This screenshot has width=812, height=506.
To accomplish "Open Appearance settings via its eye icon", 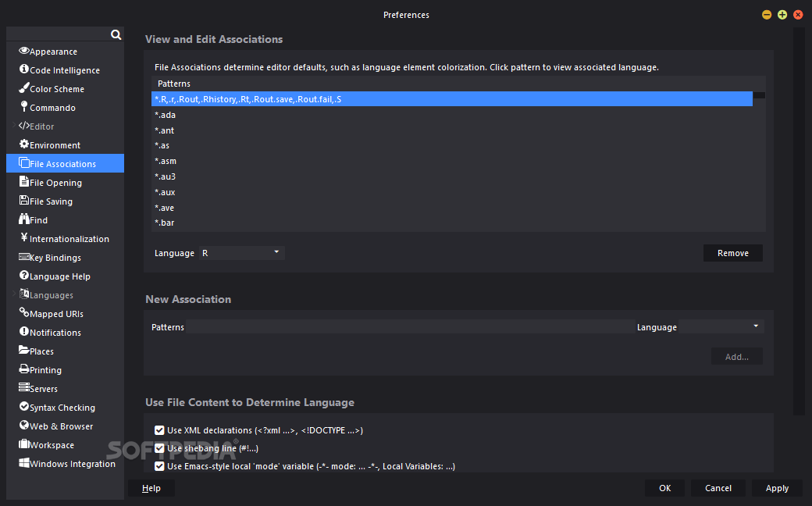I will pyautogui.click(x=23, y=51).
